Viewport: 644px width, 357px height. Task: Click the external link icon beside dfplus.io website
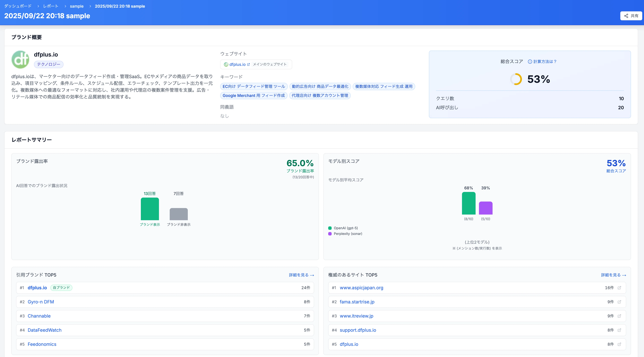coord(248,64)
